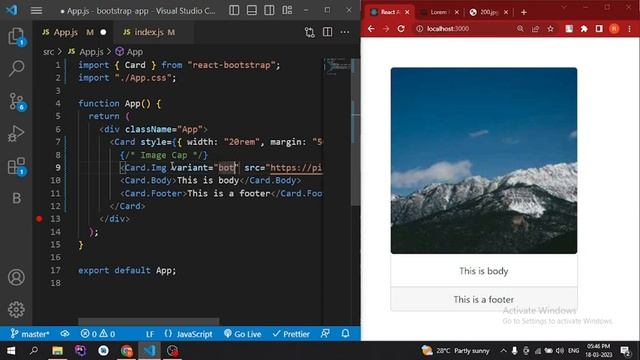
Task: Toggle the browser side panel icon
Action: [599, 29]
